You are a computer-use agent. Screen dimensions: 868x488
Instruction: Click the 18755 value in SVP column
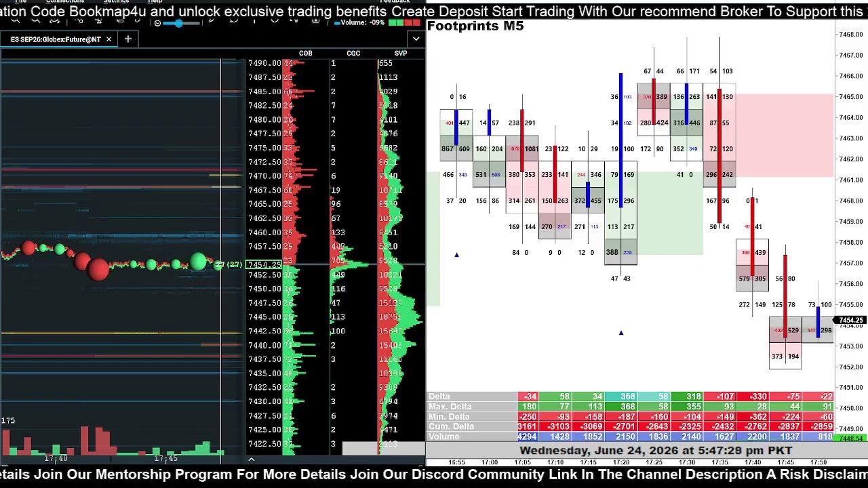[x=390, y=317]
